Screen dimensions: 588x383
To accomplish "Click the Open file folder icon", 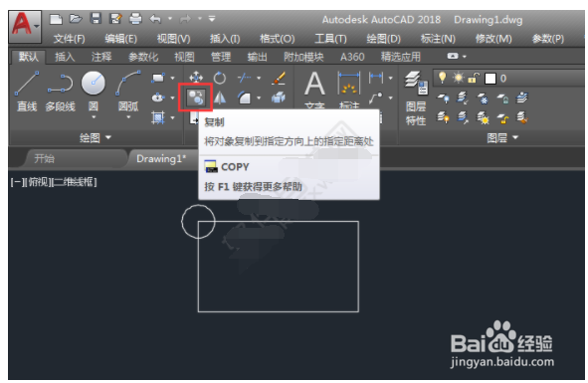I will pyautogui.click(x=76, y=19).
